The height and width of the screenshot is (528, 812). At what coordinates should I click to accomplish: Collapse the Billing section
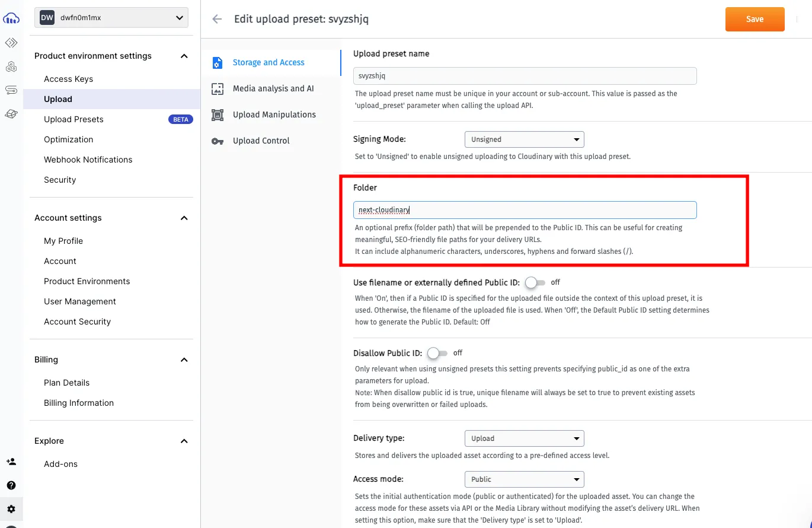184,360
